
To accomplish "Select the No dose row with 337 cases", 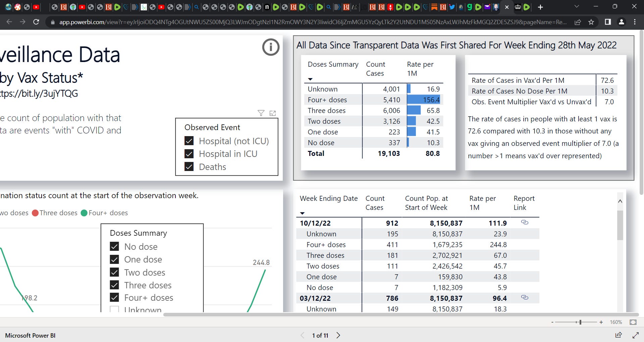I will (374, 142).
